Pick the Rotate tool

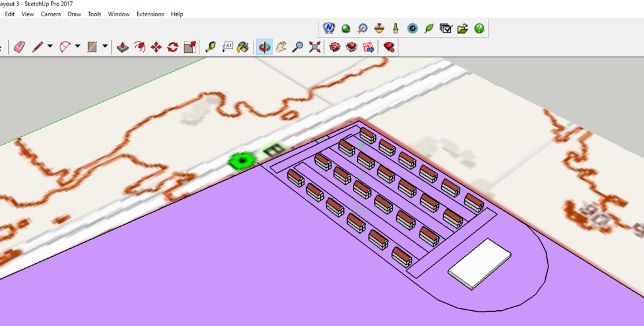pos(173,47)
